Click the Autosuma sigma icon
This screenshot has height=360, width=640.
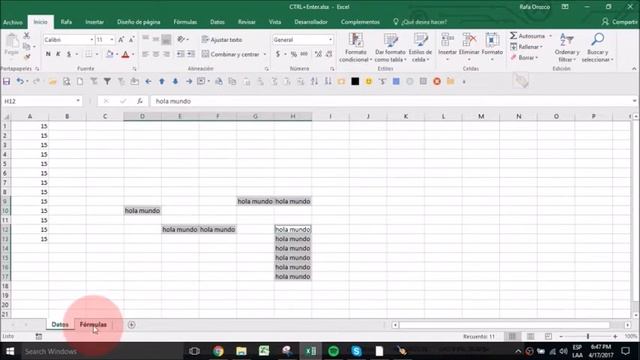[513, 36]
